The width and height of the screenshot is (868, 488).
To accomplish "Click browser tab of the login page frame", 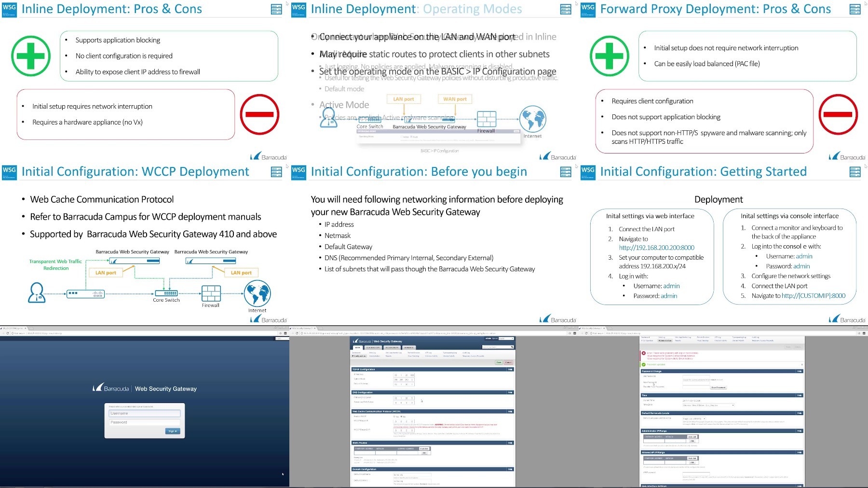I will [x=14, y=328].
